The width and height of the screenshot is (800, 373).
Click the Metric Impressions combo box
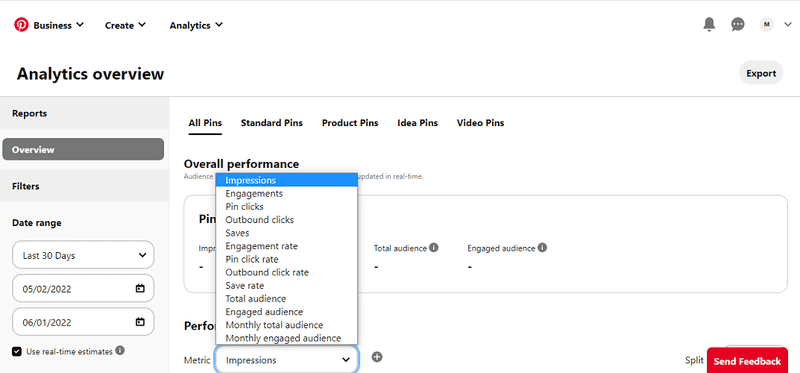click(286, 360)
